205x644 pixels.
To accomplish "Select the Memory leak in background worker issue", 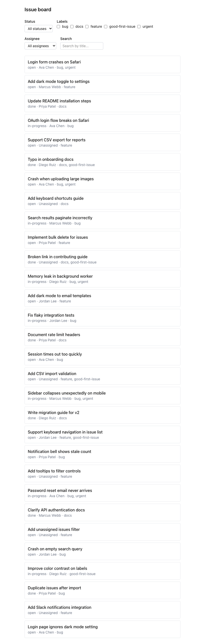I will coord(102,279).
